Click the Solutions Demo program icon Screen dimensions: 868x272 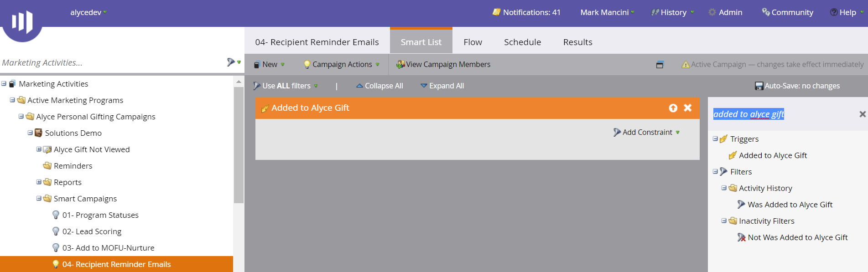pos(39,133)
